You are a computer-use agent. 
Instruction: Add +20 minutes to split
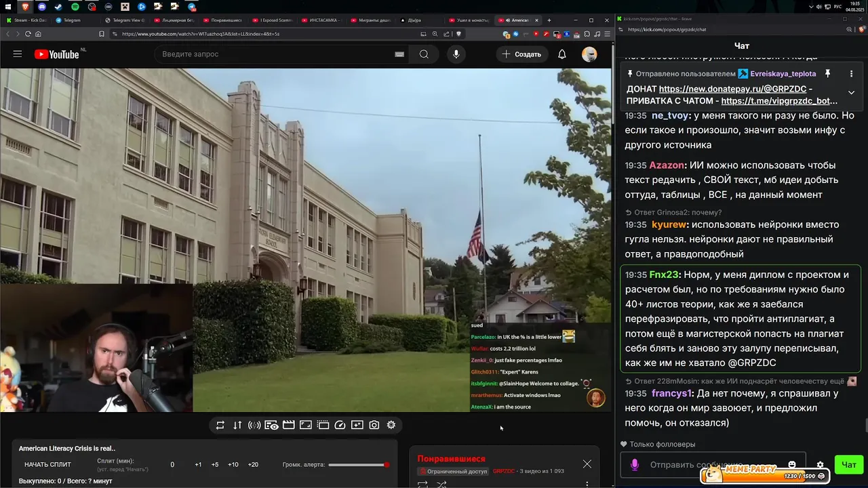[253, 464]
